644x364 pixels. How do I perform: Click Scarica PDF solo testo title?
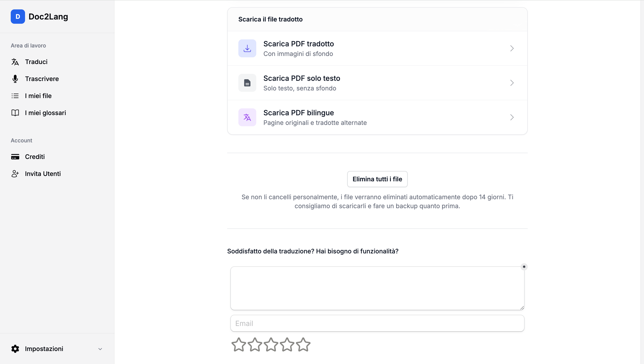tap(301, 78)
